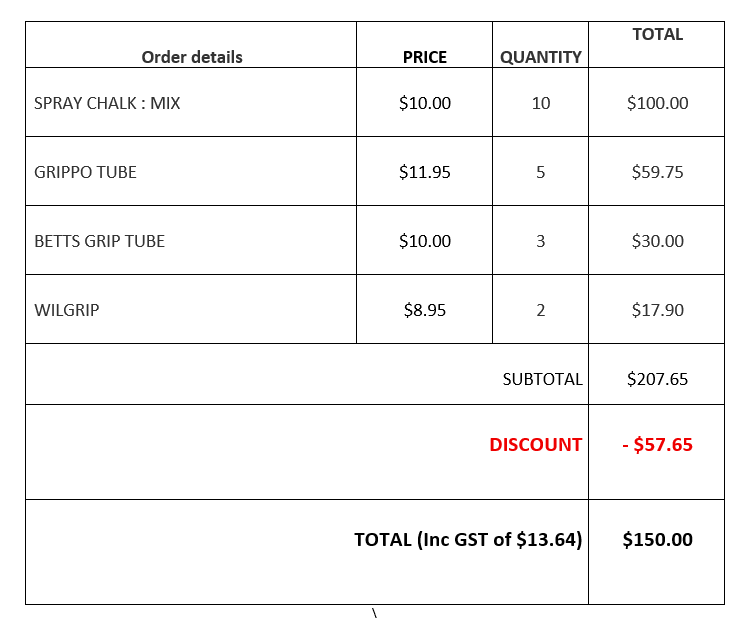The width and height of the screenshot is (741, 618).
Task: Click the SUBTOTAL label
Action: pyautogui.click(x=543, y=379)
